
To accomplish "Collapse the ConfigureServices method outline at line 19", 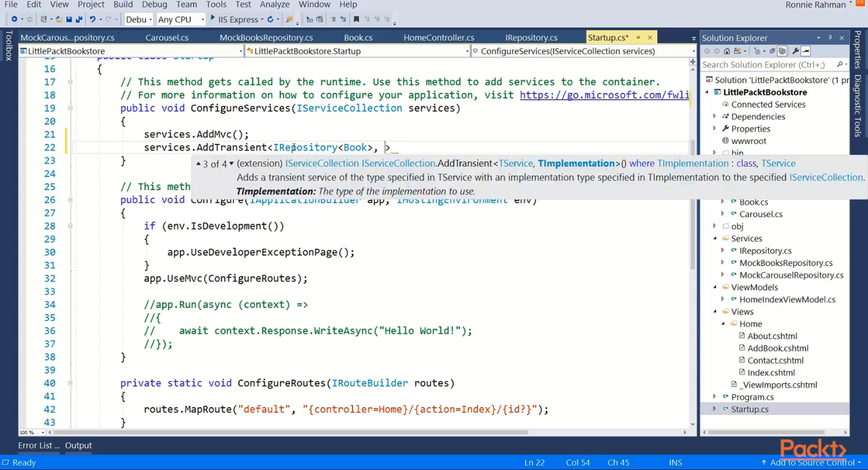I will pos(70,108).
